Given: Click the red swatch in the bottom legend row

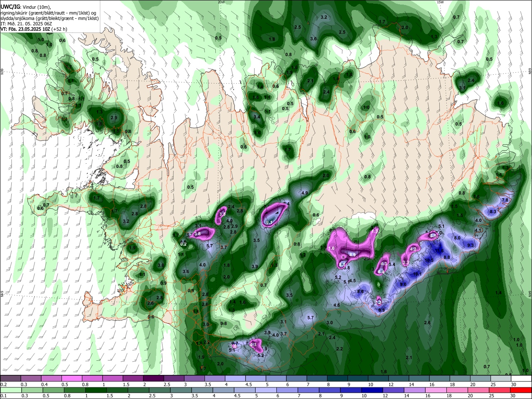Looking at the screenshot, I should [522, 390].
